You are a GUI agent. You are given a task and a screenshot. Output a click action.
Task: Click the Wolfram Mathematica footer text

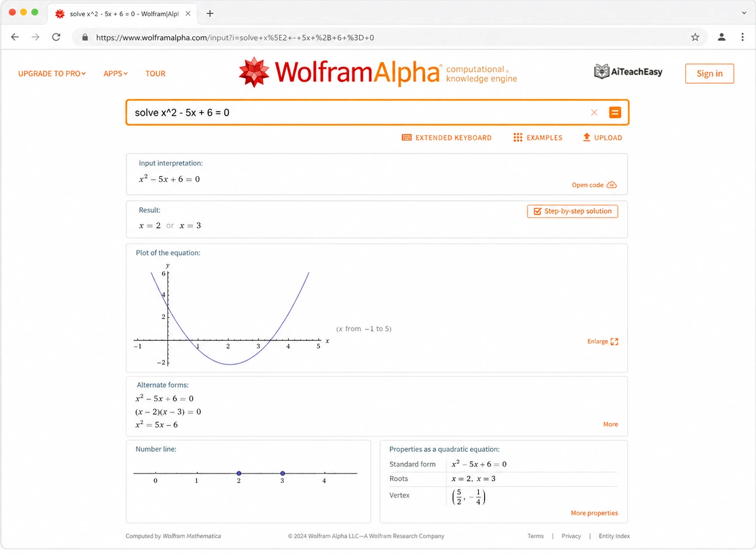[192, 536]
